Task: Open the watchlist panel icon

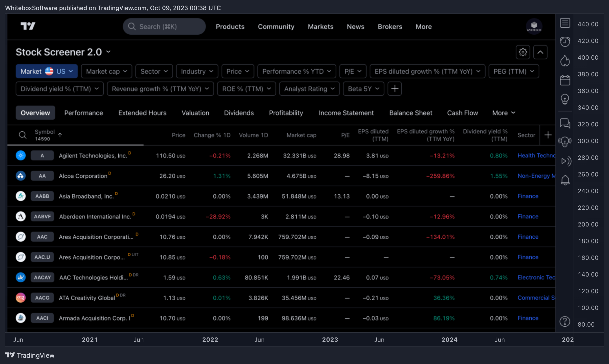Action: 565,23
